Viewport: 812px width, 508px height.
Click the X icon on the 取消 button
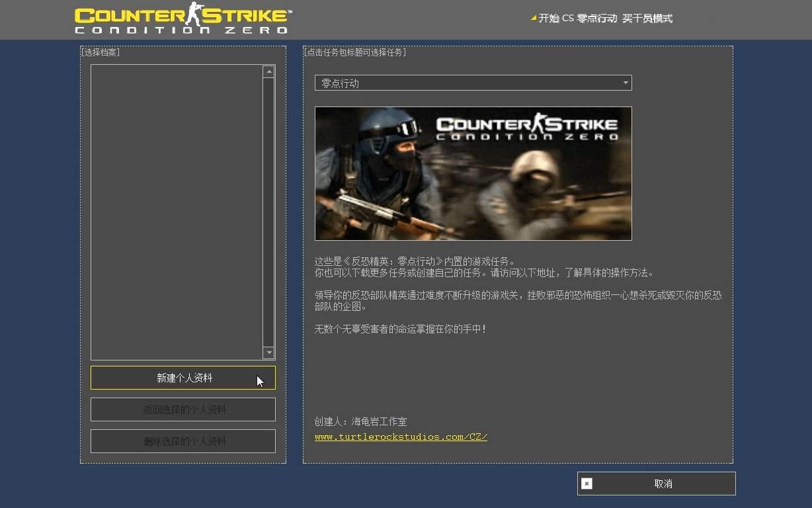tap(587, 484)
